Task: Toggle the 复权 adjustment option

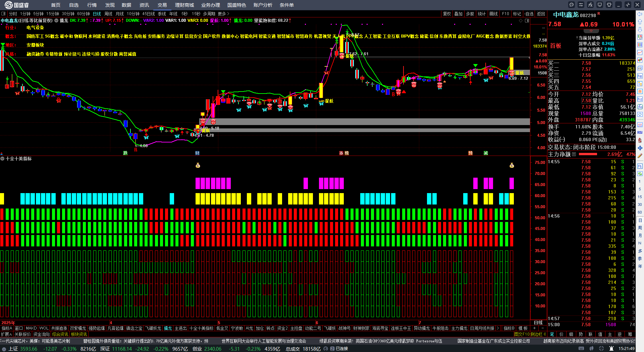Action: (447, 14)
